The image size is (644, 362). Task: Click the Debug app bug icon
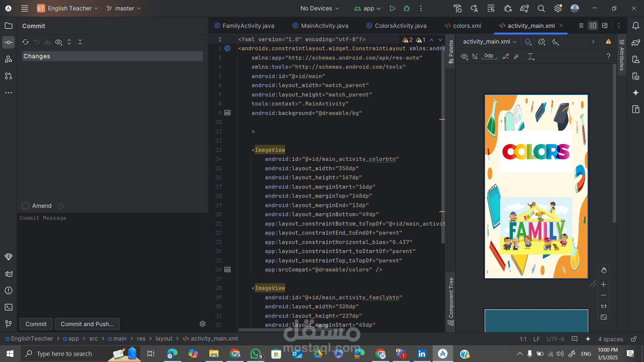pyautogui.click(x=407, y=8)
